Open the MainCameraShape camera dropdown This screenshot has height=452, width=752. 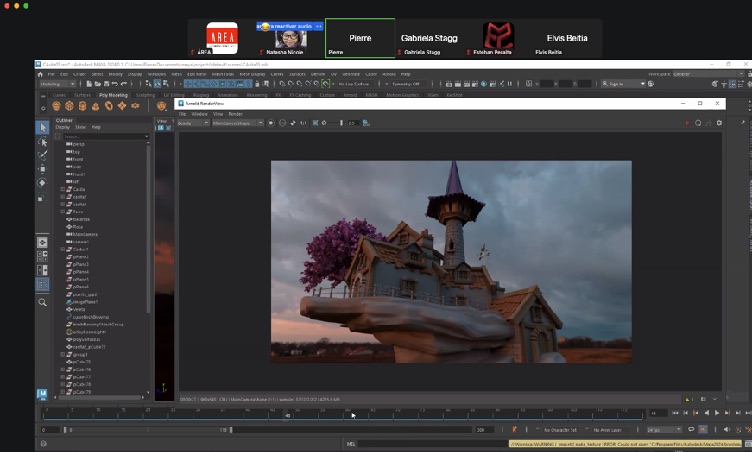pos(238,123)
